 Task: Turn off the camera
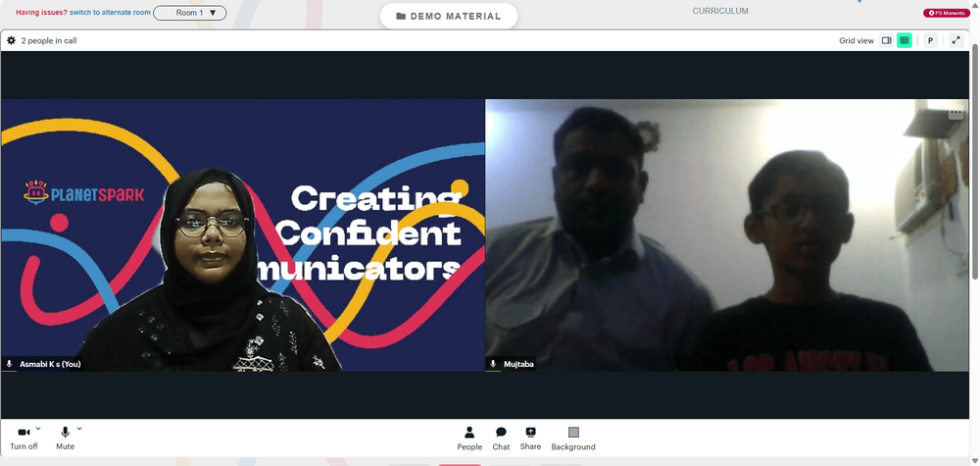[x=24, y=439]
